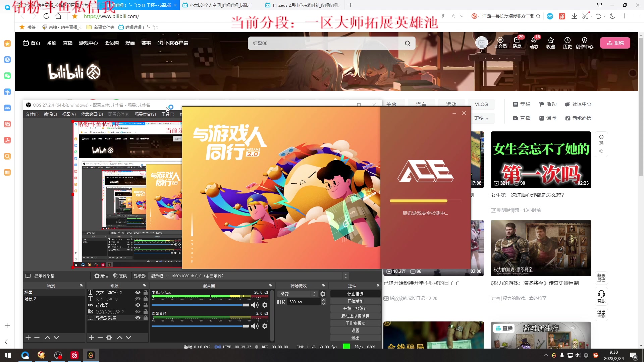This screenshot has height=362, width=644.
Task: Go to browser home page
Action: (x=58, y=16)
